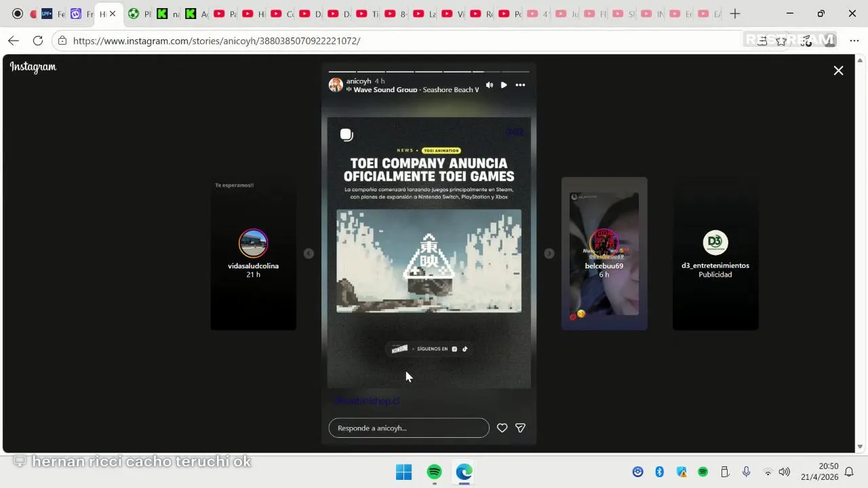The width and height of the screenshot is (868, 488).
Task: Switch to the YouTube tab labeled 'La'
Action: [x=425, y=14]
